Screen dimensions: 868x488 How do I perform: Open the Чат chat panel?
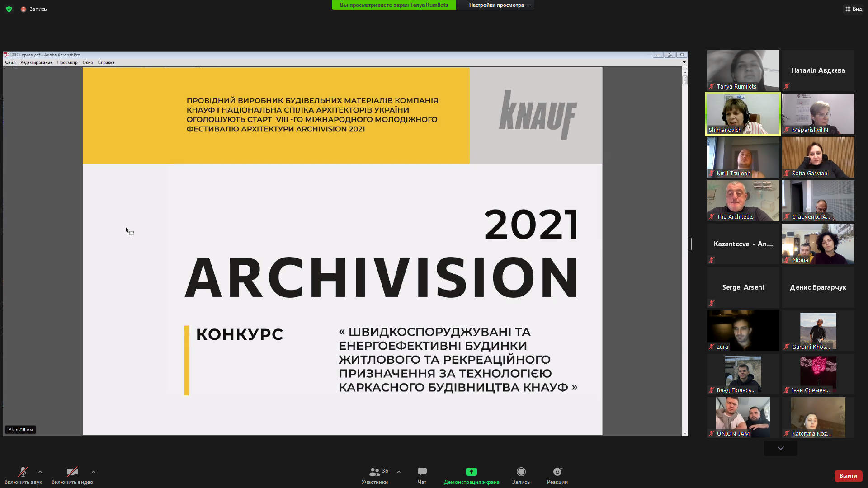click(422, 475)
